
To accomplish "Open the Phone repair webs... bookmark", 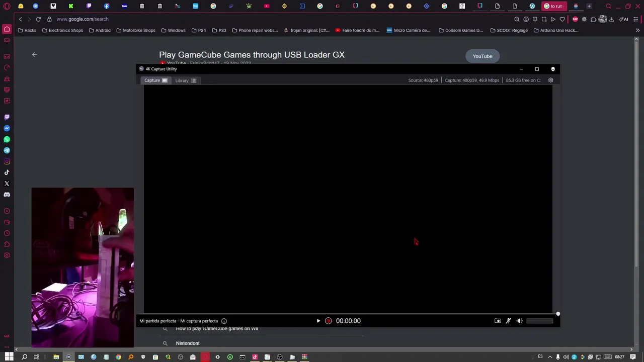I will pos(255,30).
